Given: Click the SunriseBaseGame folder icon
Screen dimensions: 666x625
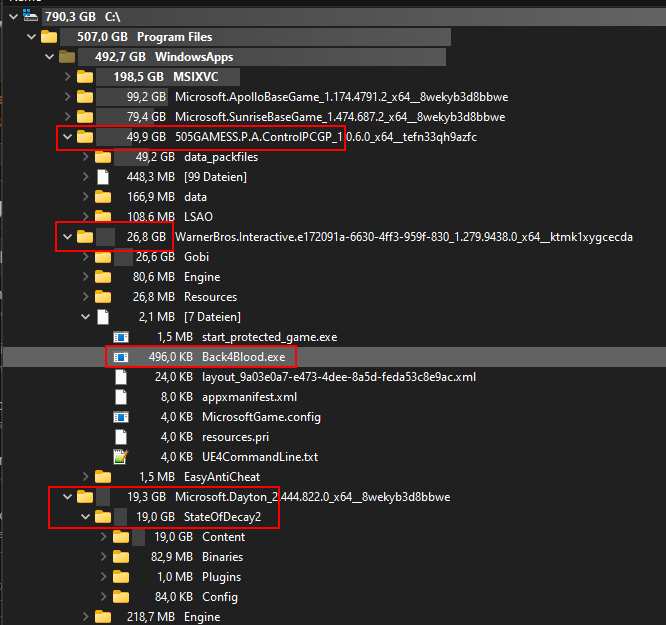Looking at the screenshot, I should tap(85, 116).
